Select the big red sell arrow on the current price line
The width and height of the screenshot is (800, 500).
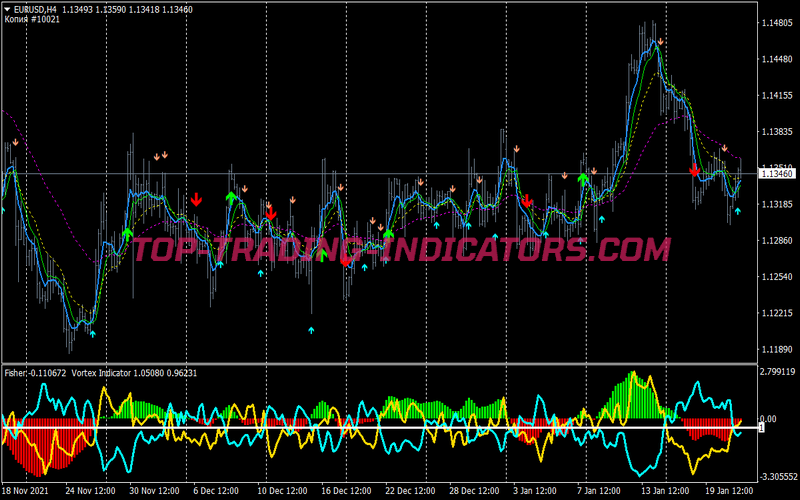[x=694, y=170]
